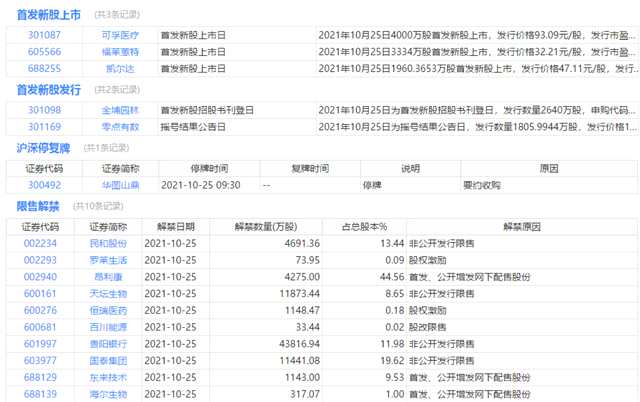This screenshot has width=640, height=402.
Task: Click 恒瑞医药 name link for 600276
Action: click(x=108, y=311)
